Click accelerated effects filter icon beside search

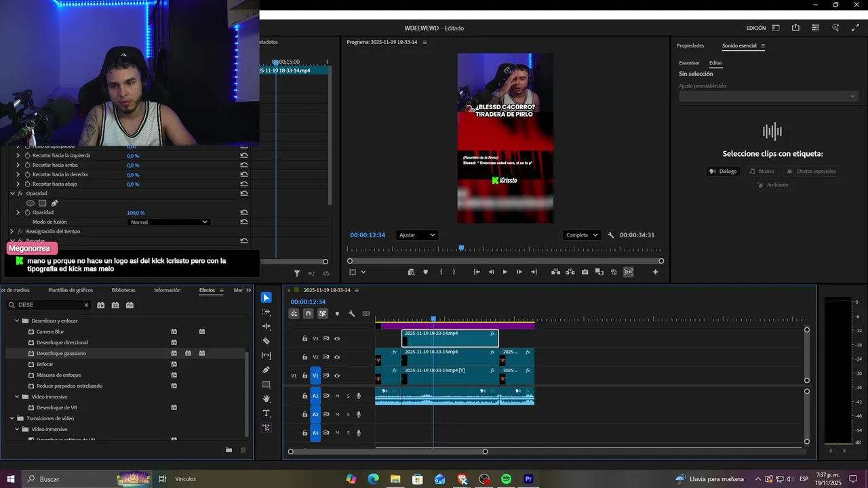[100, 305]
